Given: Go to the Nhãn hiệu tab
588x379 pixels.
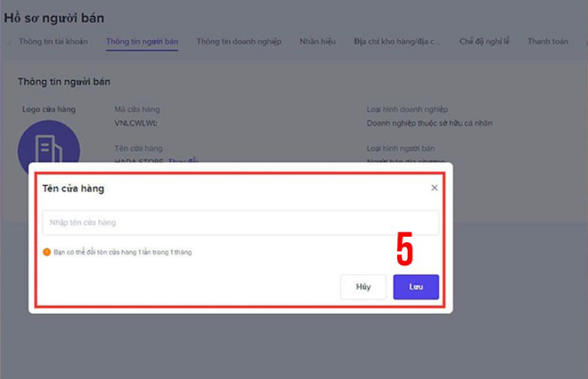Looking at the screenshot, I should pos(318,42).
